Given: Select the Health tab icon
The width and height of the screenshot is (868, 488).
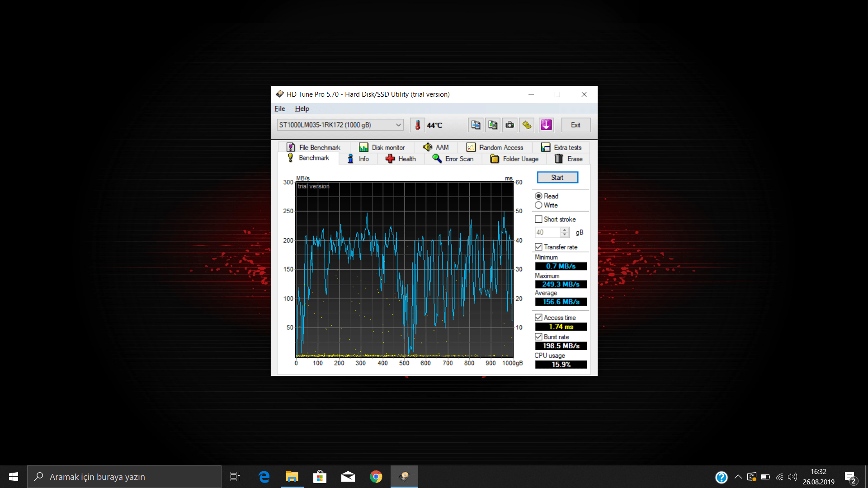Looking at the screenshot, I should [390, 159].
